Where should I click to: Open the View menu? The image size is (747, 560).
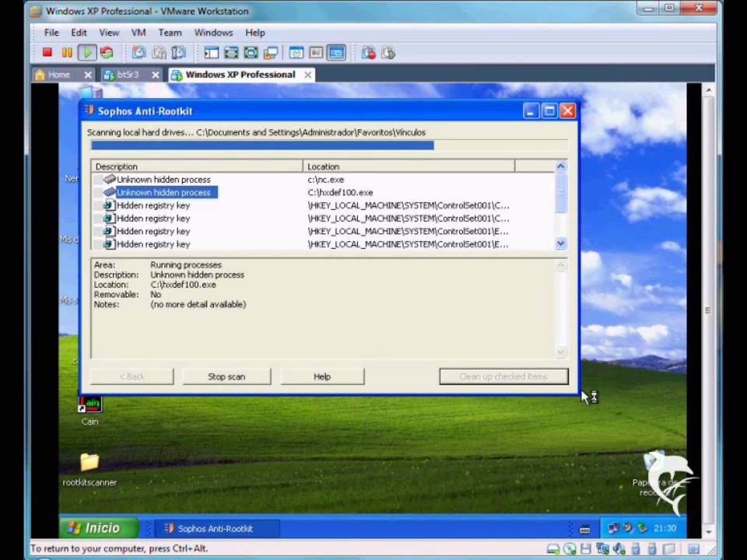pos(109,33)
